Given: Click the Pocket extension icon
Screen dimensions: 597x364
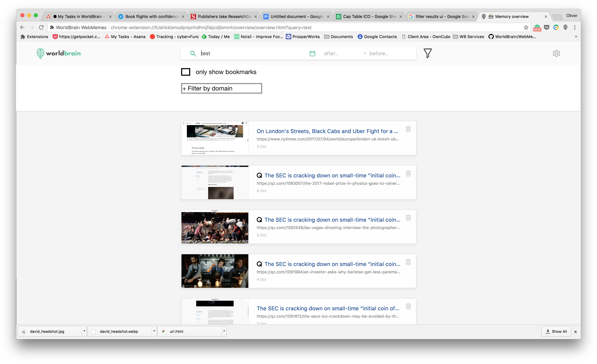Looking at the screenshot, I should 547,27.
